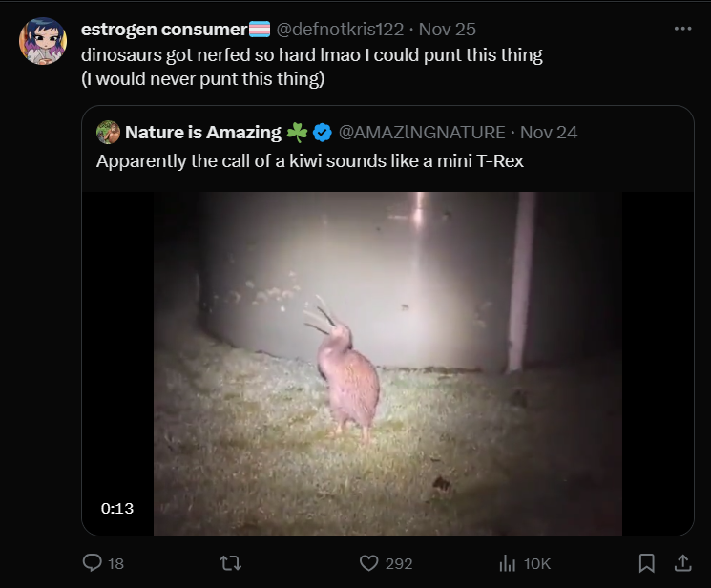Viewport: 711px width, 588px height.
Task: Repost this tweet using the retweet icon
Action: (x=230, y=563)
